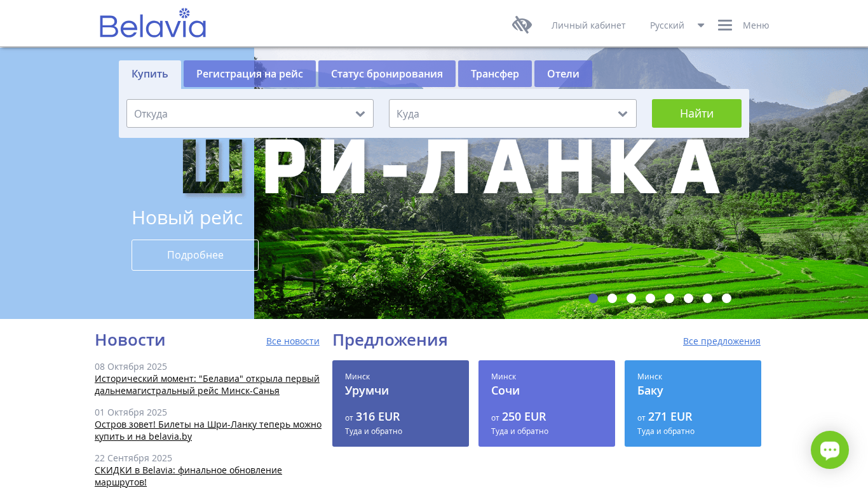868x488 pixels.
Task: Select the Минск–Баку offer card
Action: tap(693, 403)
